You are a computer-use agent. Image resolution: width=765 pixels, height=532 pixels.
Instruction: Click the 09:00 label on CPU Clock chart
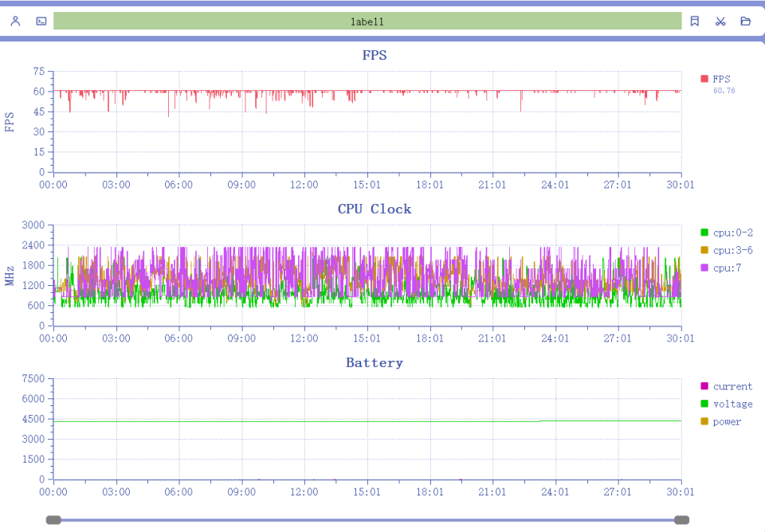pos(241,338)
